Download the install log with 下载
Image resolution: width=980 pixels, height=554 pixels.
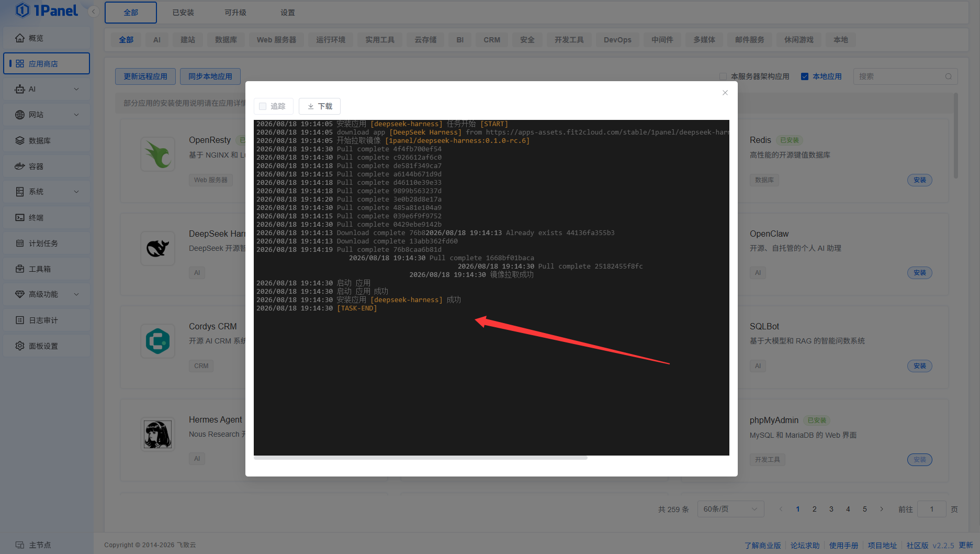[x=320, y=106]
